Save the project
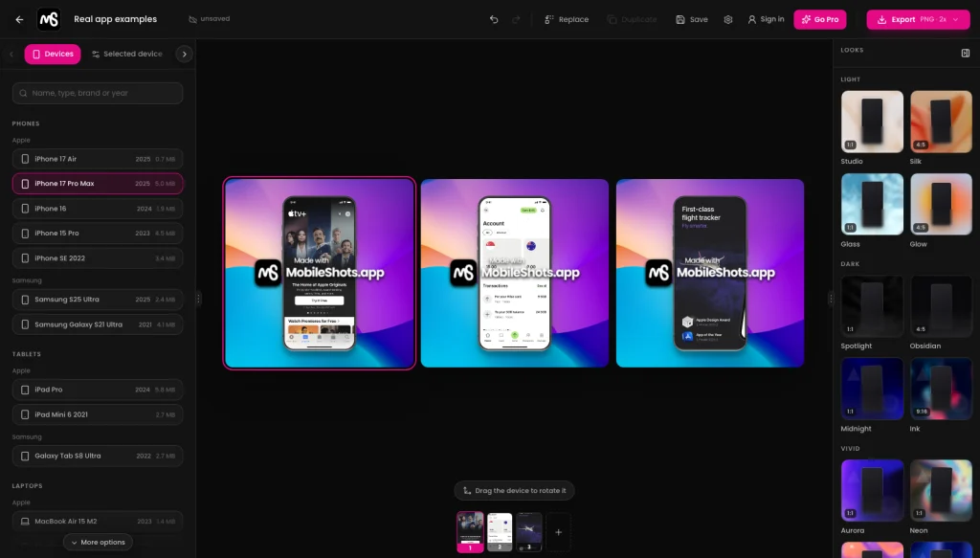Viewport: 980px width, 558px height. (x=692, y=19)
